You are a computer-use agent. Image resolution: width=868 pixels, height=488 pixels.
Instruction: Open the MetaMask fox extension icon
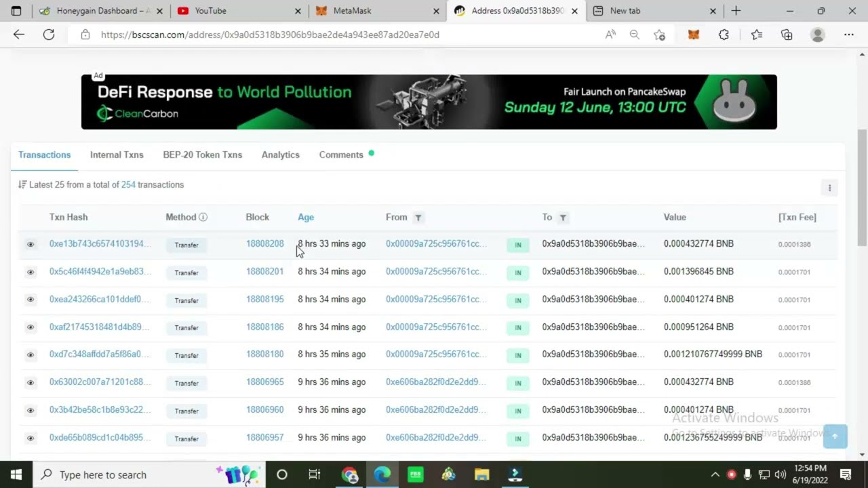(x=694, y=35)
